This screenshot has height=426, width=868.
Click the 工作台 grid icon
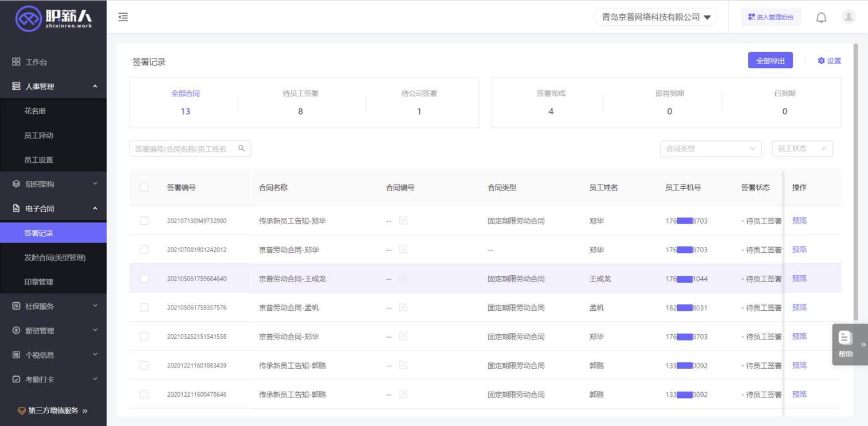point(16,62)
